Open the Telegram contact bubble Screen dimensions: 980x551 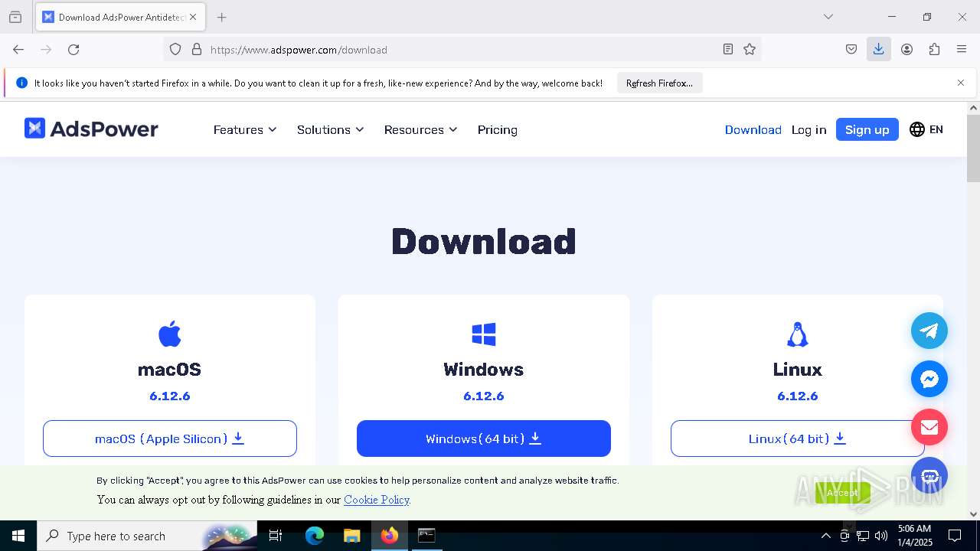pos(929,331)
